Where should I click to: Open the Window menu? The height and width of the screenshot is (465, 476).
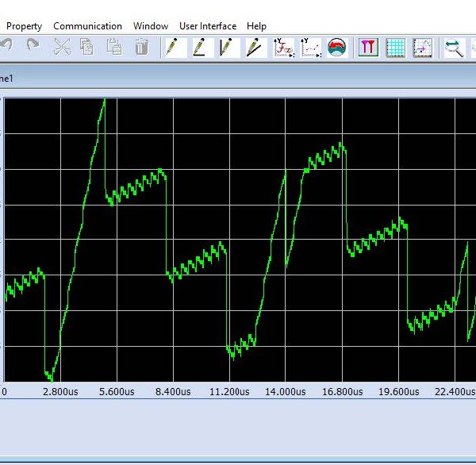150,26
